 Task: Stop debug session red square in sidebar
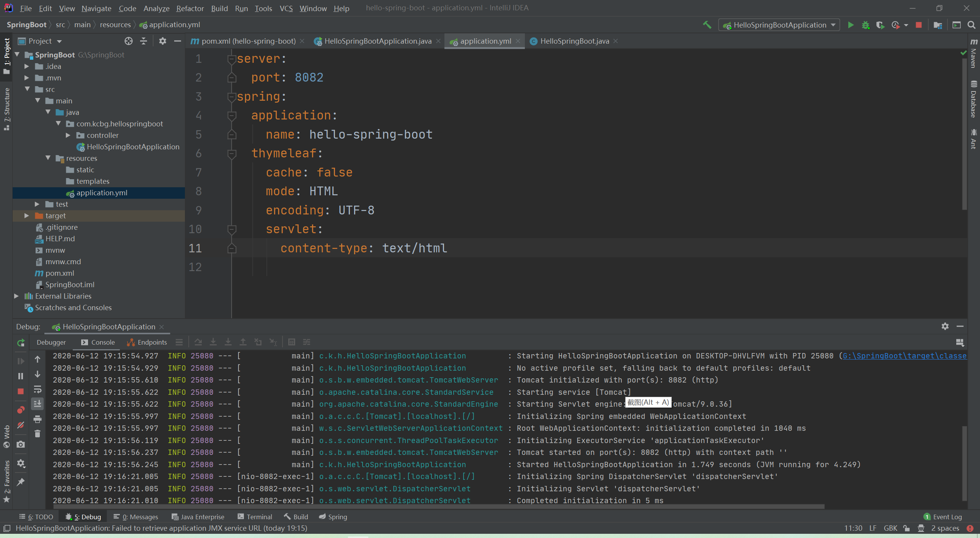[21, 391]
